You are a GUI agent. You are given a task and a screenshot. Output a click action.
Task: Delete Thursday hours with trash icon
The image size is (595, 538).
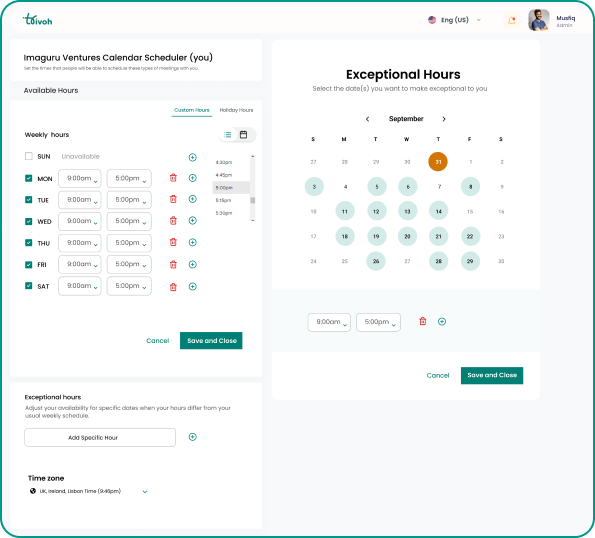coord(173,242)
